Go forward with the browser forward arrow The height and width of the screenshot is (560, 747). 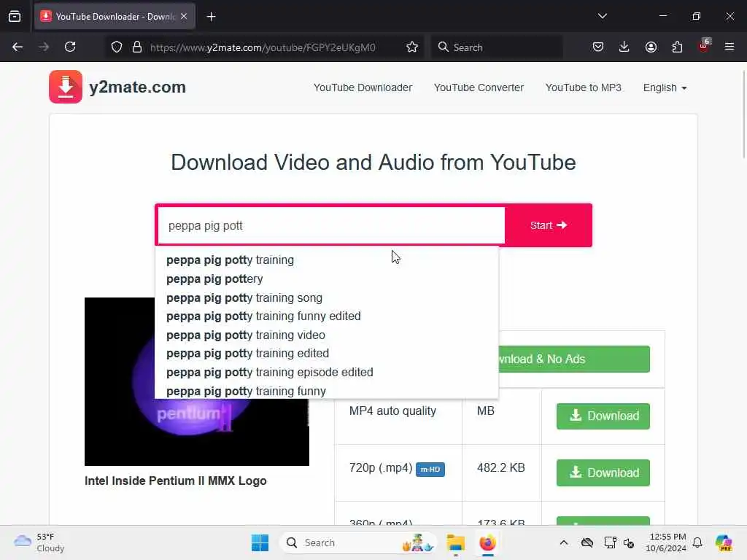click(x=44, y=47)
